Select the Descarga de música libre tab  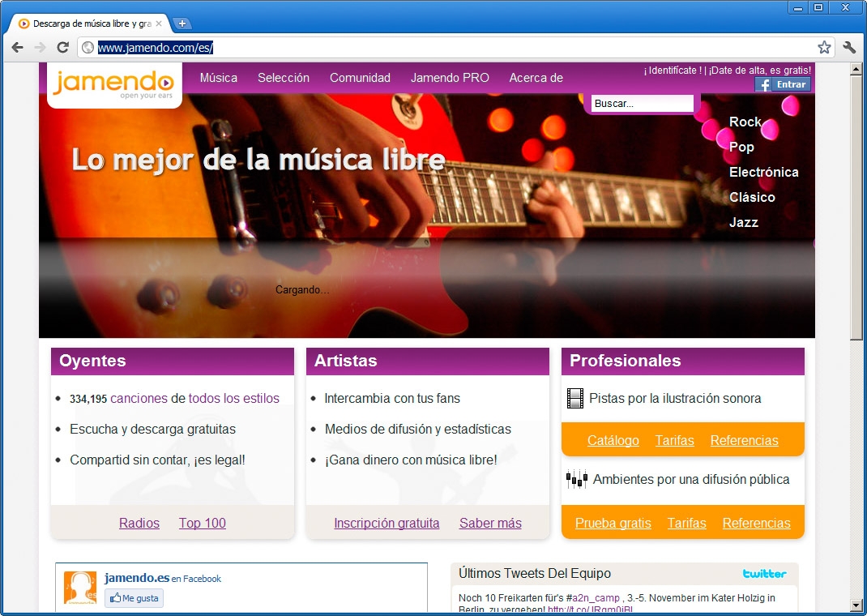[x=92, y=24]
